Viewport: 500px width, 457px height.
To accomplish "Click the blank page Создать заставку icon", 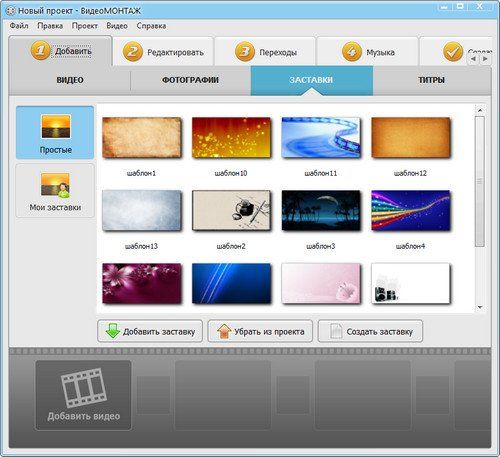I will pyautogui.click(x=336, y=331).
